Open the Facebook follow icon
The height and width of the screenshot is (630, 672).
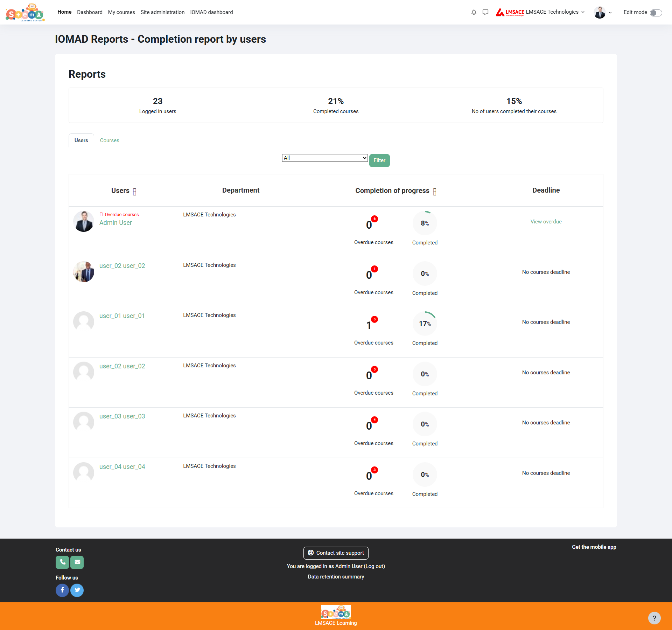pyautogui.click(x=62, y=590)
